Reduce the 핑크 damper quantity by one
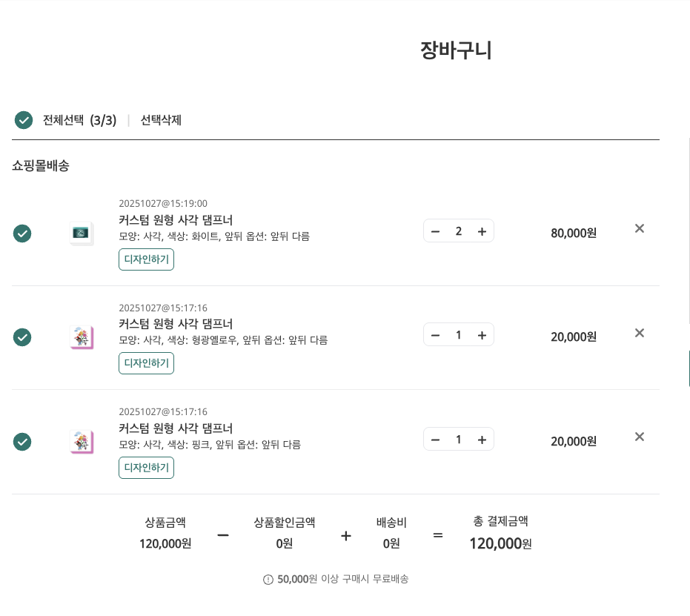The height and width of the screenshot is (616, 690). click(436, 440)
